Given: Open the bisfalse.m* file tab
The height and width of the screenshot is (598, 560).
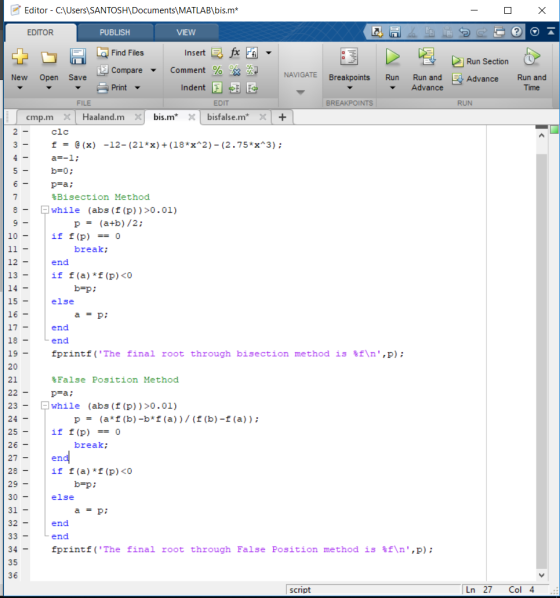Looking at the screenshot, I should pos(228,117).
